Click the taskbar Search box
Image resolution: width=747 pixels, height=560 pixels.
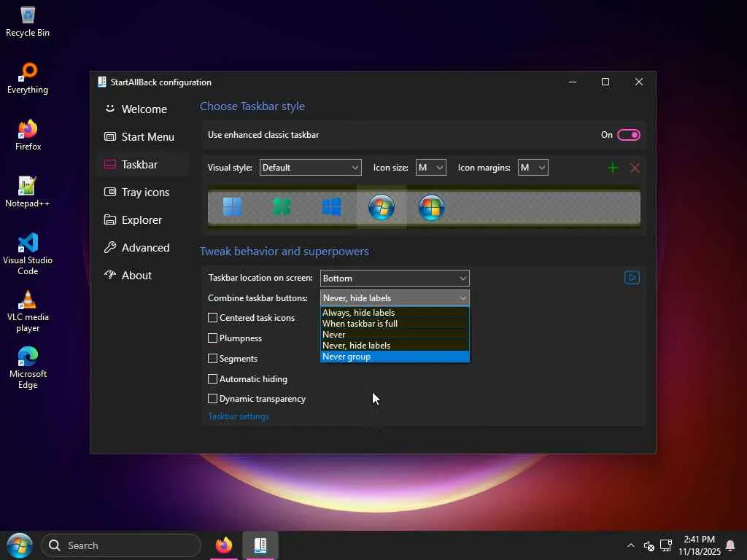coord(121,545)
